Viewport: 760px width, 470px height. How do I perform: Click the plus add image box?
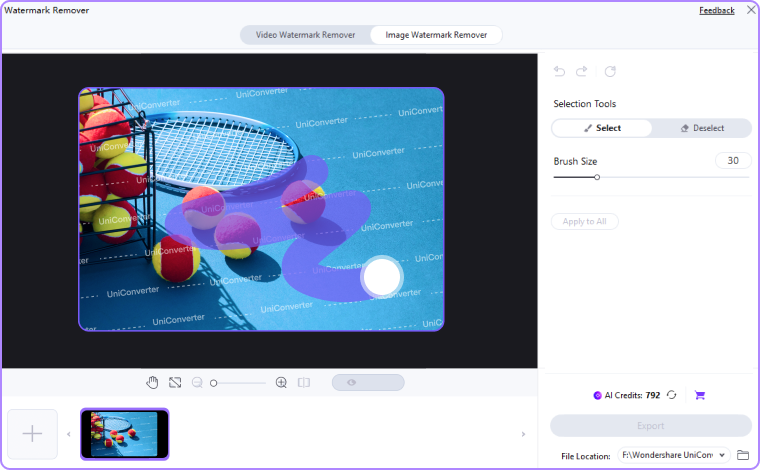32,434
